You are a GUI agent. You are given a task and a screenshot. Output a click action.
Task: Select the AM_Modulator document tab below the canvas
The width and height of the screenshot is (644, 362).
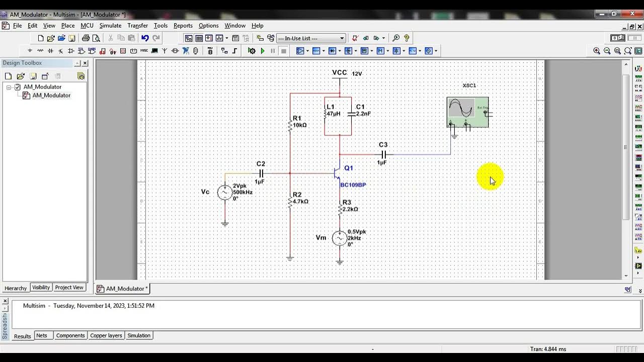coord(123,289)
